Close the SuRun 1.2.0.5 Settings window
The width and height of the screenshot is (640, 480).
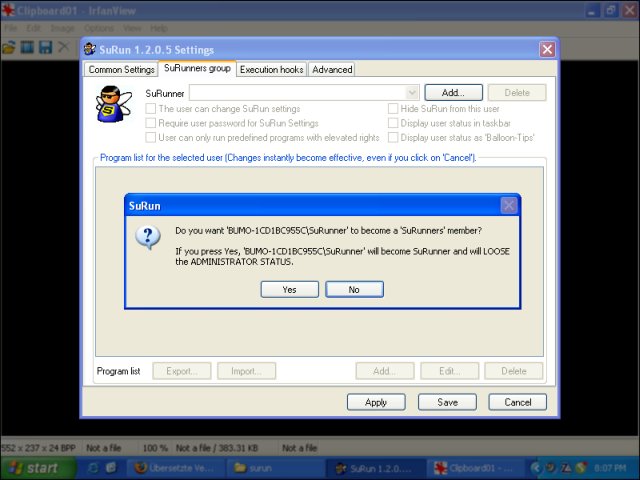tap(547, 50)
